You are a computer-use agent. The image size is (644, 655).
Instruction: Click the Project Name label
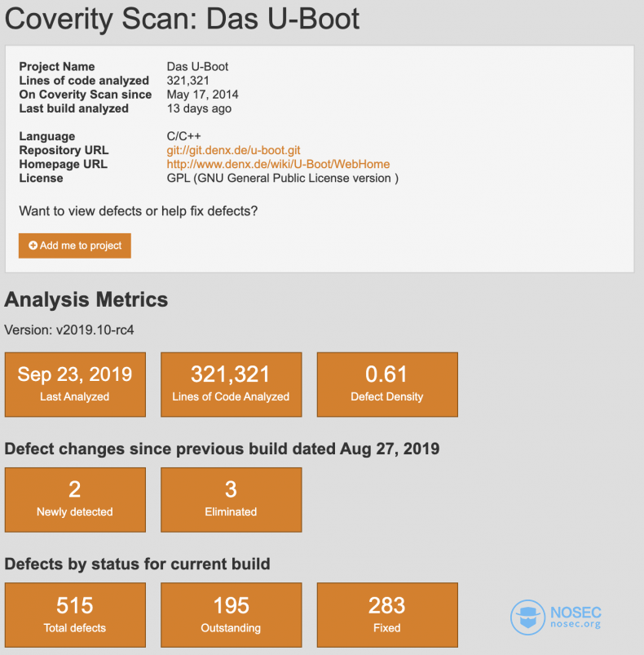point(57,67)
